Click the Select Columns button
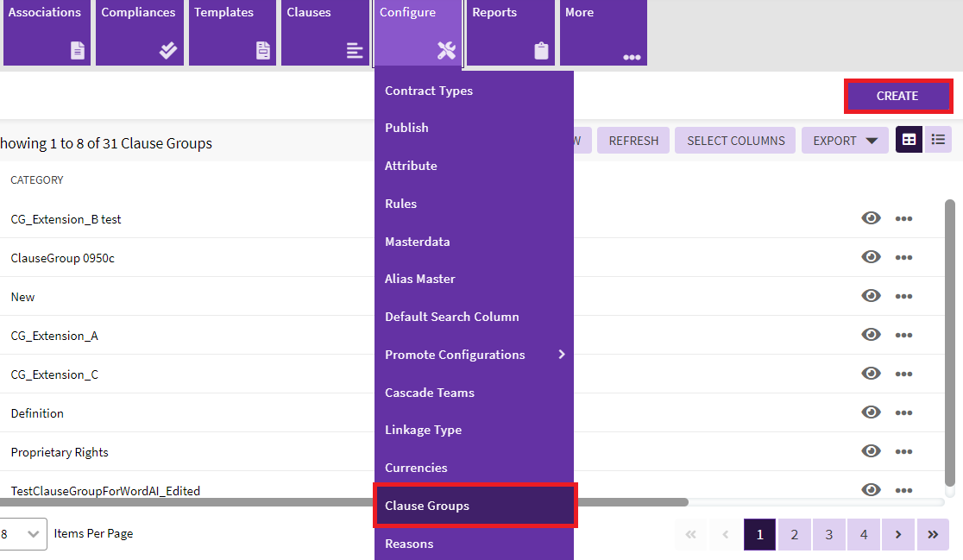This screenshot has height=560, width=963. pyautogui.click(x=735, y=141)
